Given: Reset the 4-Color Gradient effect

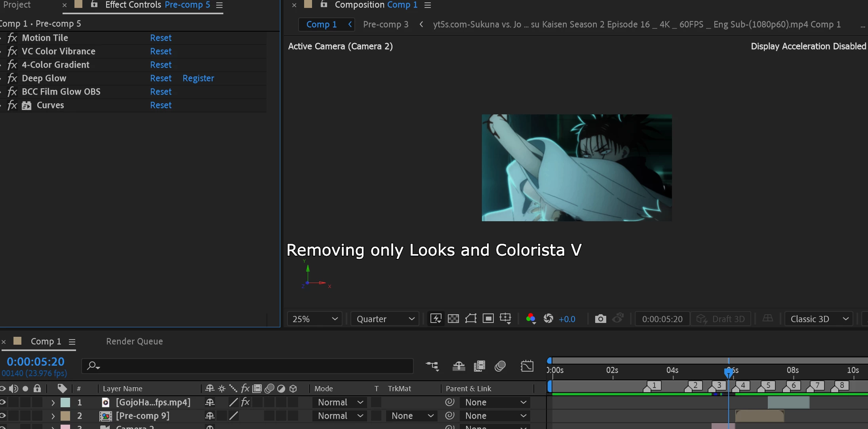Looking at the screenshot, I should pyautogui.click(x=161, y=65).
